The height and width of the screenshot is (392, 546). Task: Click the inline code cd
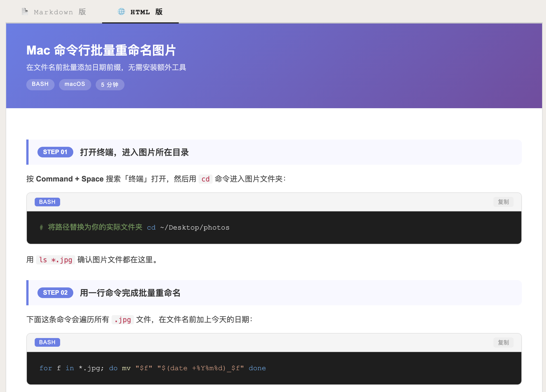206,179
